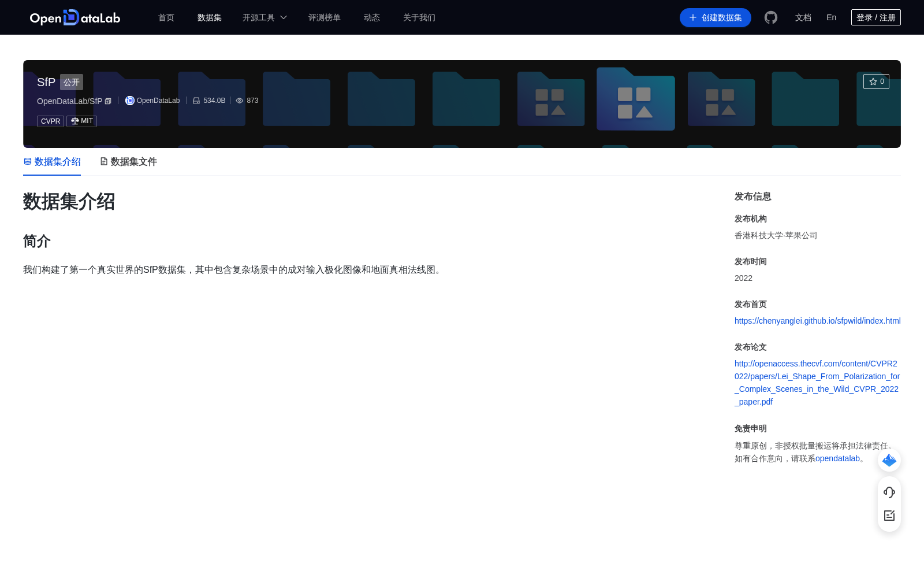
Task: Click the 2022 release year
Action: pos(743,278)
